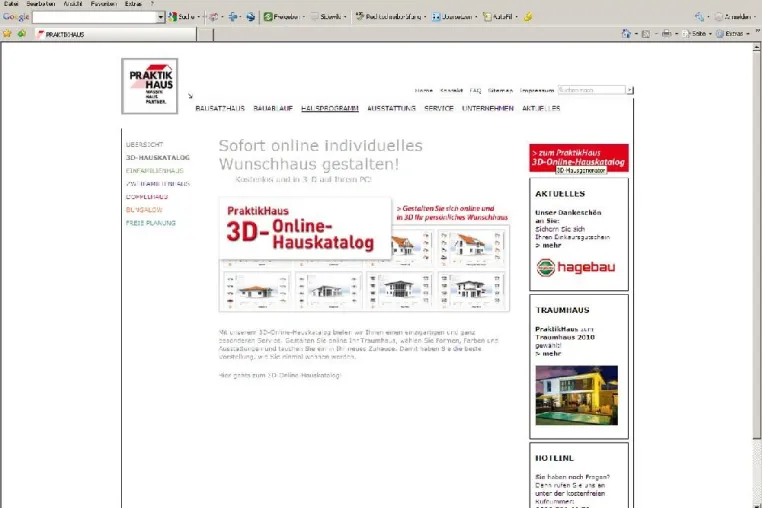The height and width of the screenshot is (508, 762).
Task: Click the Google toolbar news icon after Suche
Action: pyautogui.click(x=214, y=17)
